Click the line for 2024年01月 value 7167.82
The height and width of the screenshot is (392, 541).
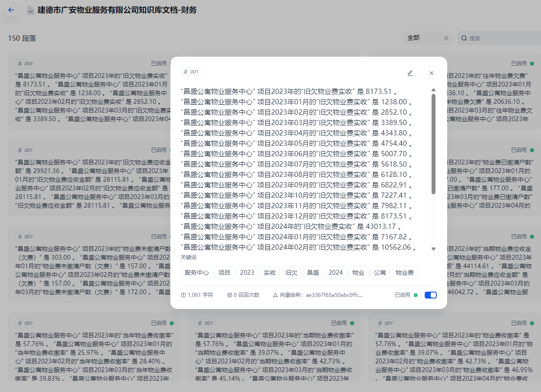[x=296, y=237]
